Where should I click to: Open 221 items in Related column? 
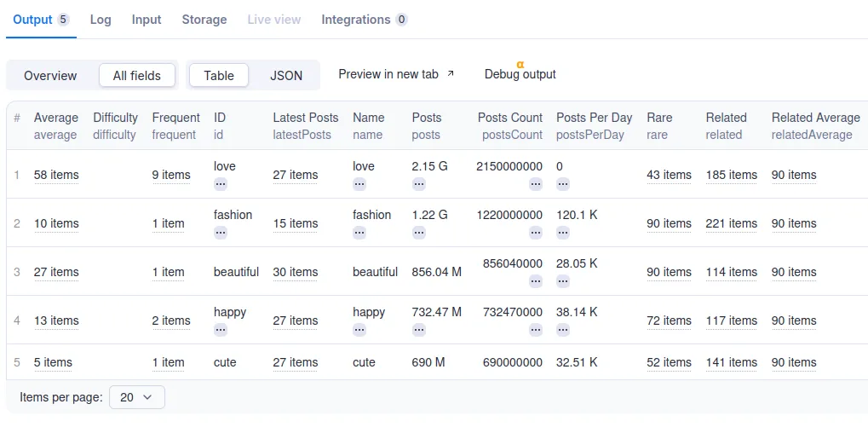[x=731, y=223]
